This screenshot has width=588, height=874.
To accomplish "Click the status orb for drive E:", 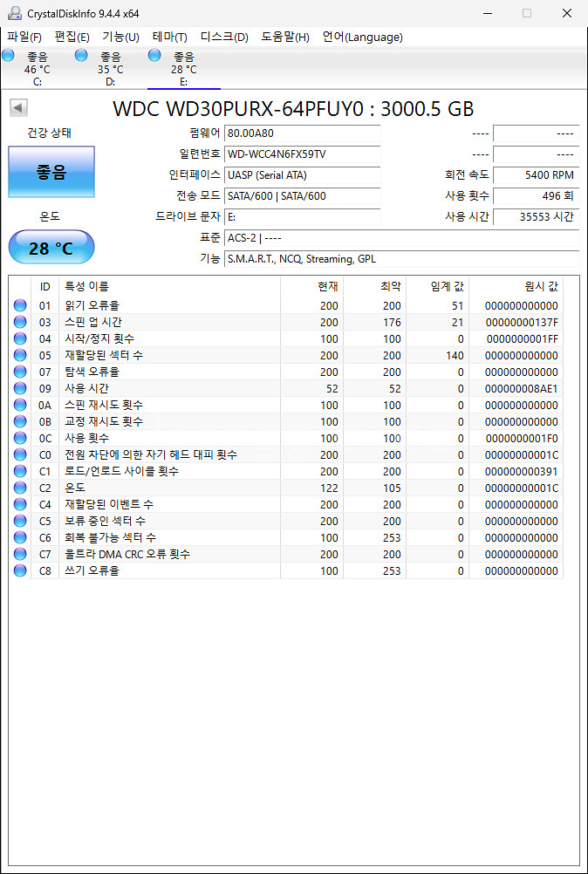I will click(154, 55).
